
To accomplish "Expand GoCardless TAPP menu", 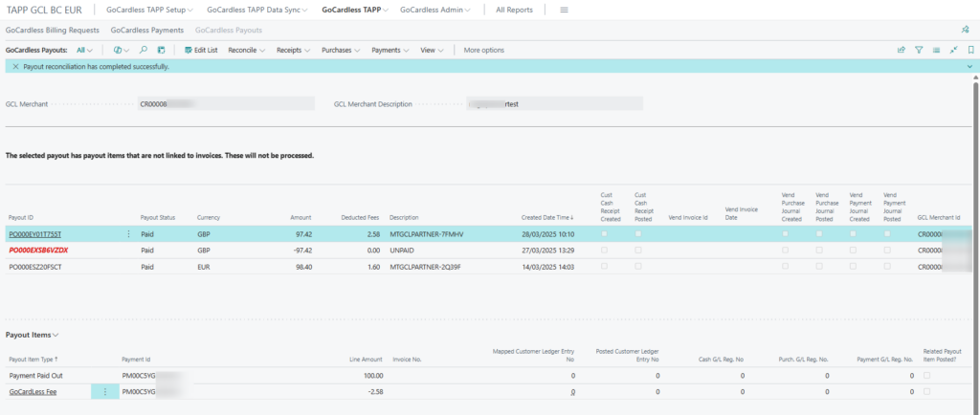I will [x=355, y=10].
